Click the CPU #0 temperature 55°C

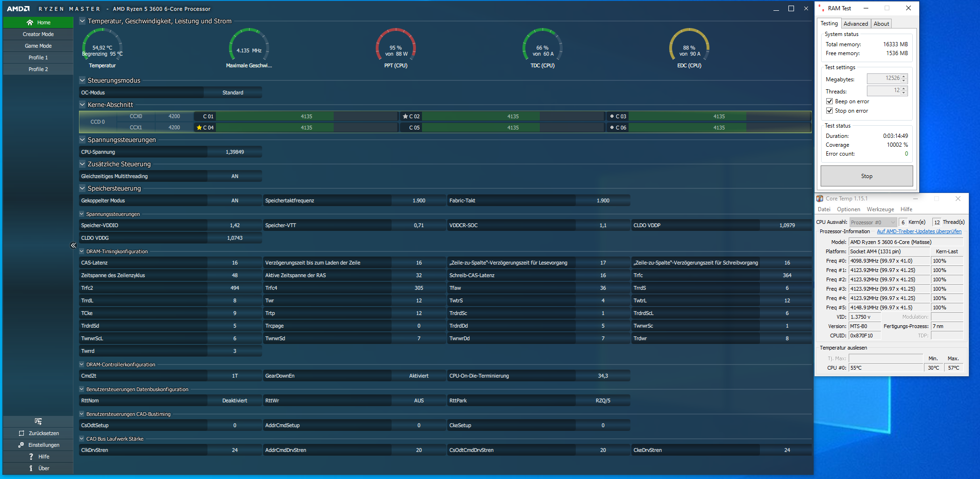(x=886, y=368)
